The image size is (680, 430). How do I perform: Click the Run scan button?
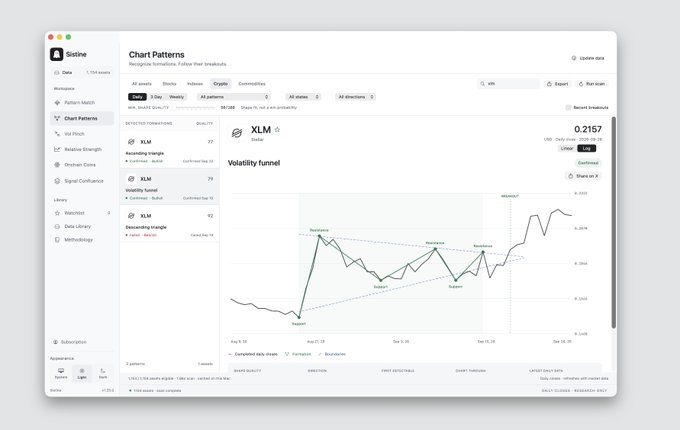[x=592, y=84]
